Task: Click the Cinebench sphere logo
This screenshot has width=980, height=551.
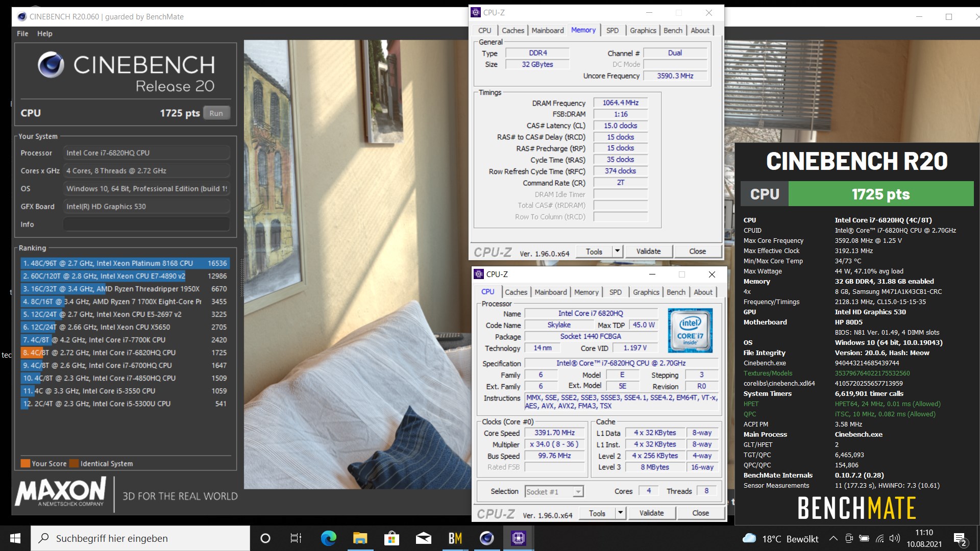Action: [51, 65]
